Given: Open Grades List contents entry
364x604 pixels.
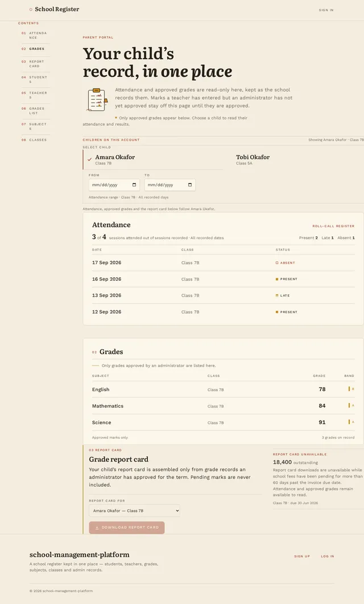Looking at the screenshot, I should pyautogui.click(x=35, y=111).
